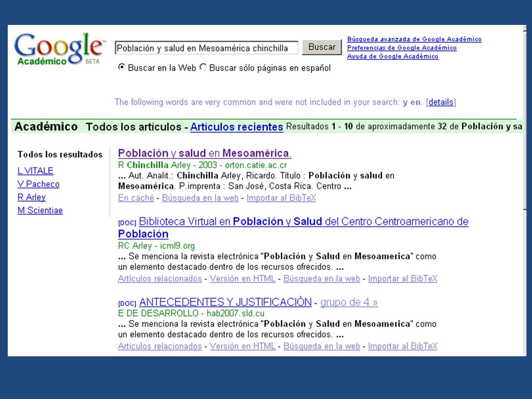Click 'E DE DESARROLLO - hab2007.sld.cu' citation text
This screenshot has height=399, width=532.
(x=191, y=313)
